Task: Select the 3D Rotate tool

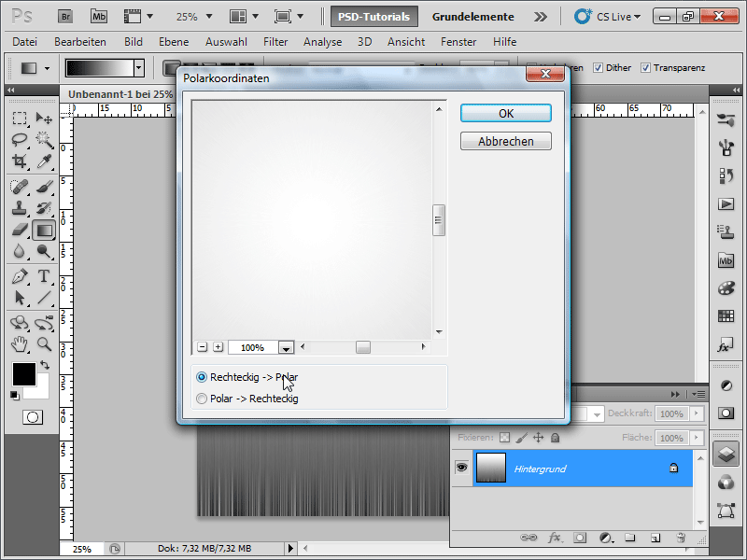Action: tap(20, 323)
